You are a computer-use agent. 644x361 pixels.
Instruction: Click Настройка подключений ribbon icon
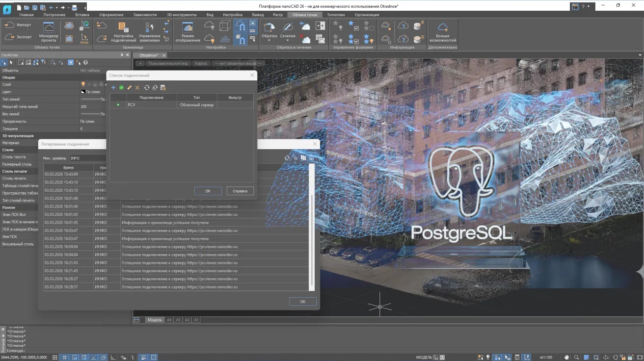pos(124,32)
